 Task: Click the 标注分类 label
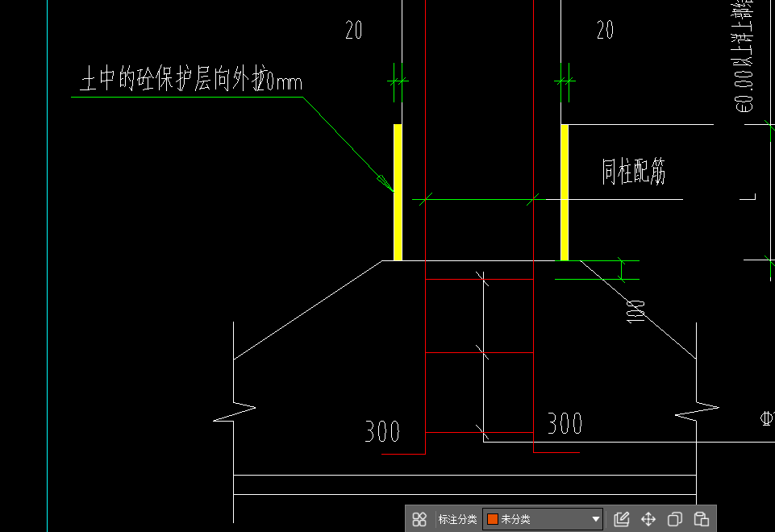click(457, 519)
